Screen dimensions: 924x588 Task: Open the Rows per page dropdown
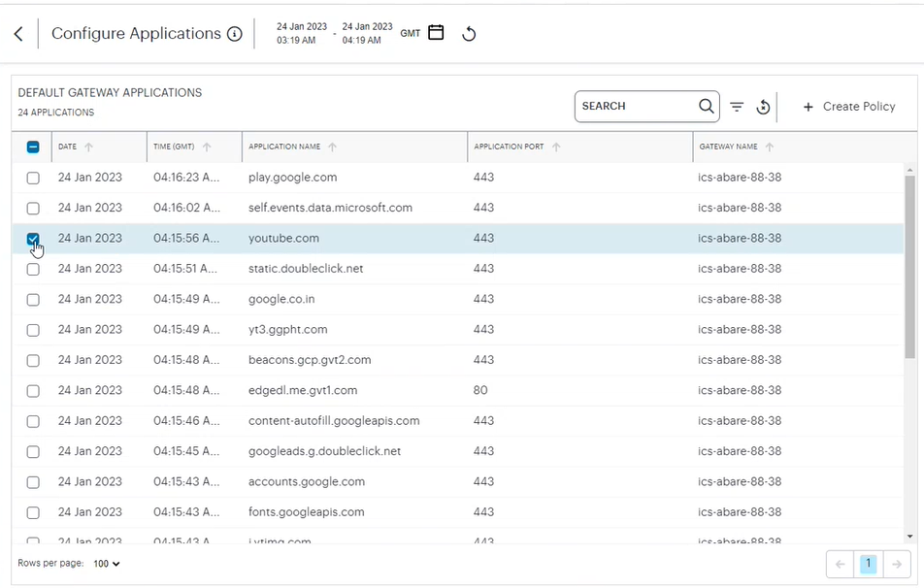pyautogui.click(x=105, y=564)
